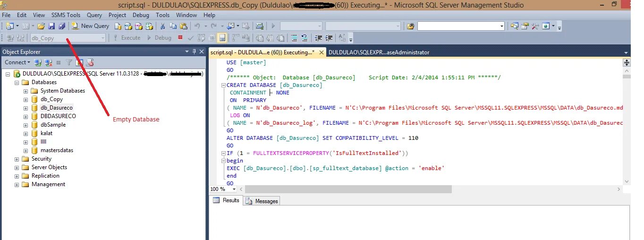The width and height of the screenshot is (644, 240).
Task: Click the Undo arrow icon
Action: pos(197,26)
